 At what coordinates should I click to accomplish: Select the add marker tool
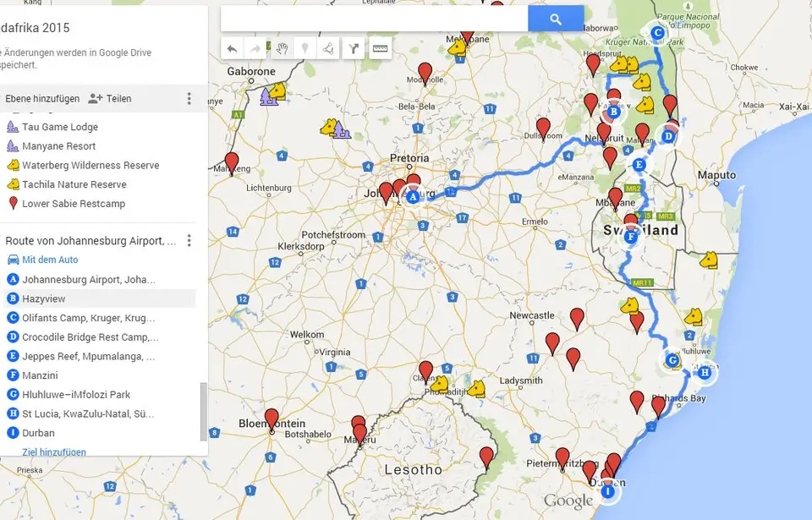point(305,49)
